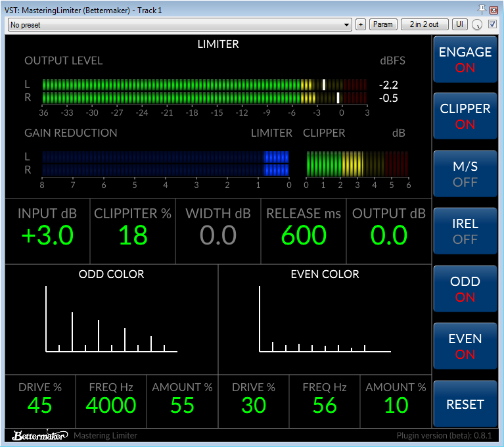
Task: Select the INPUT dB +3.0 field
Action: tap(47, 231)
